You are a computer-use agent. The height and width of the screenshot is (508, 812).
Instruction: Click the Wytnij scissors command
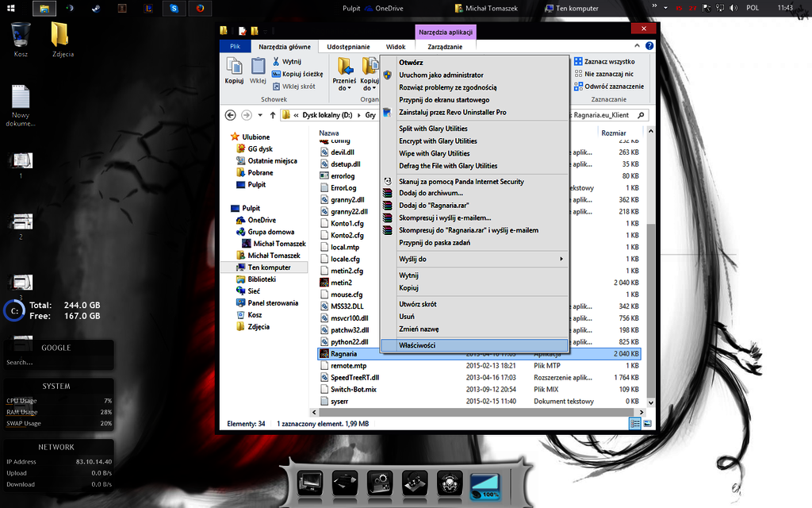tap(287, 61)
